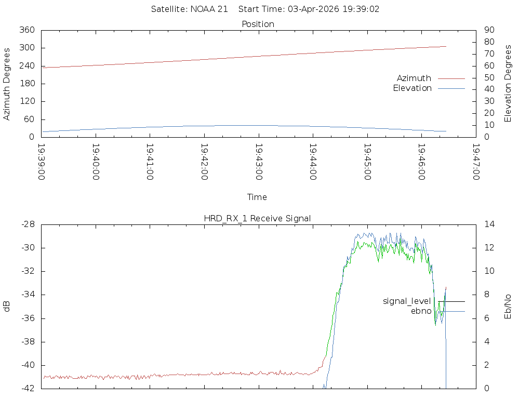The height and width of the screenshot is (399, 532).
Task: Select the HRD_RX_1 Receive Signal title
Action: (257, 219)
